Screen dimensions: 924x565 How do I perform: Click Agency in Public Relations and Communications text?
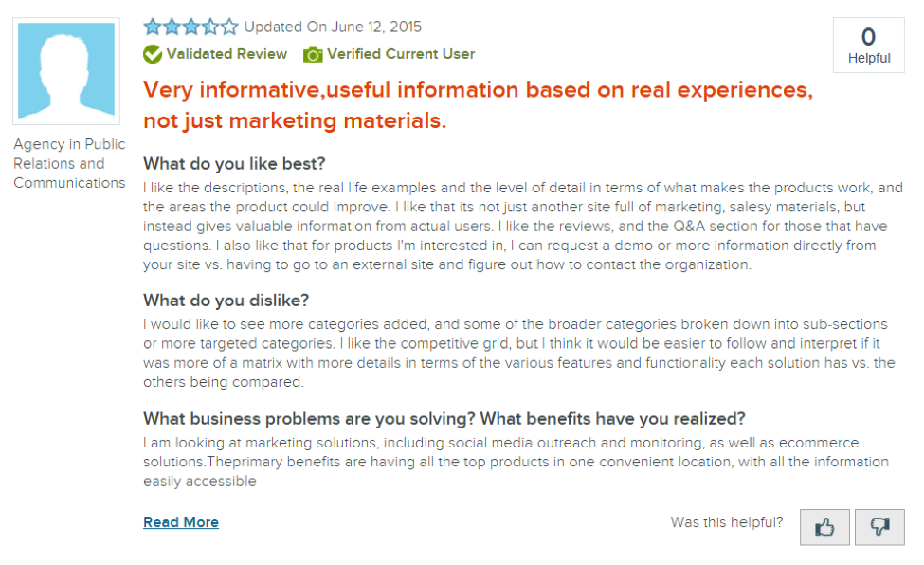69,163
